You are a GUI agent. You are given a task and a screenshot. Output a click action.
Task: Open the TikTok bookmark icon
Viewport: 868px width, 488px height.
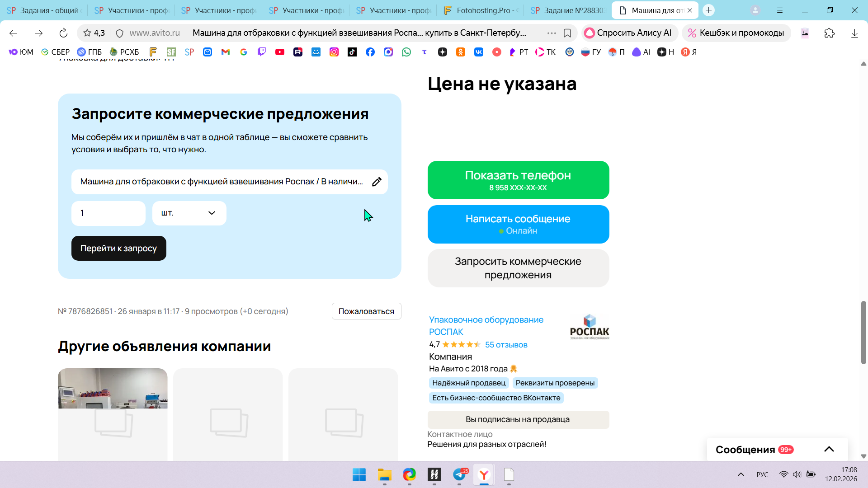coord(352,52)
